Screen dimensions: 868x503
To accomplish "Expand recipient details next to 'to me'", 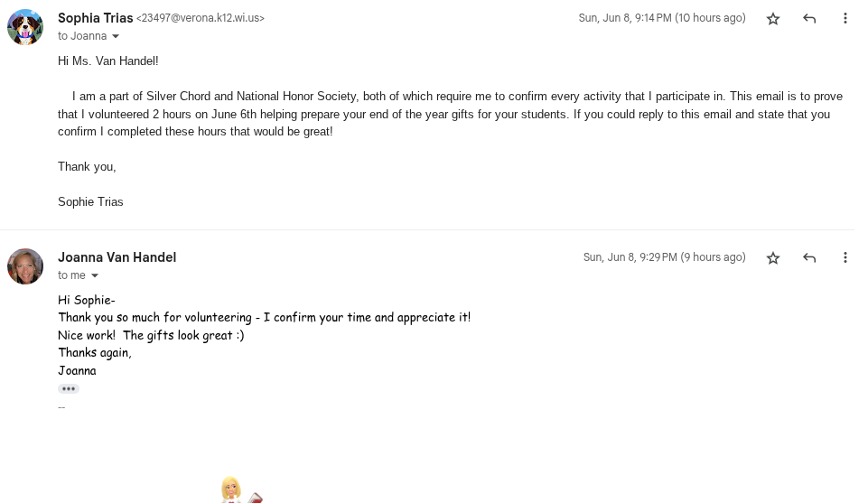I will (95, 275).
